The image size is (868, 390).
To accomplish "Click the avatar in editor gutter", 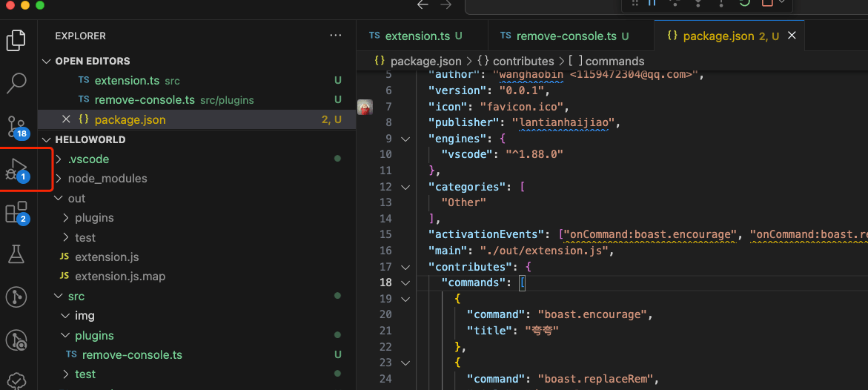I will pos(365,108).
